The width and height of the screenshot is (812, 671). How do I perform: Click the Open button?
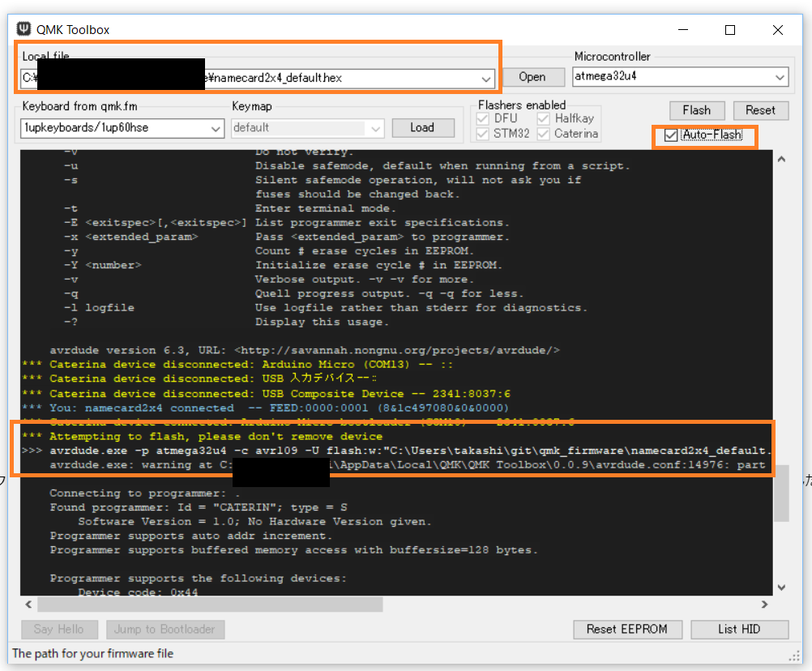coord(532,77)
